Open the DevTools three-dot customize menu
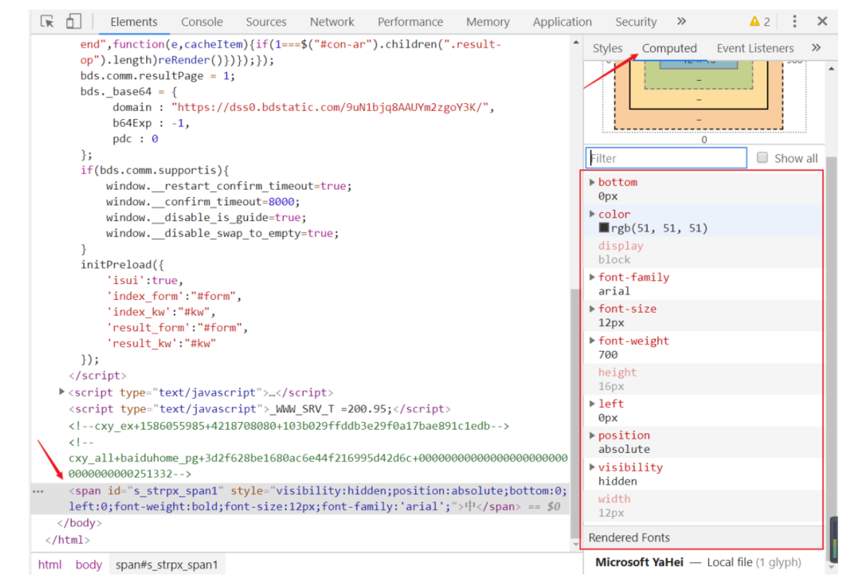Screen dimensions: 868x588 (x=795, y=22)
